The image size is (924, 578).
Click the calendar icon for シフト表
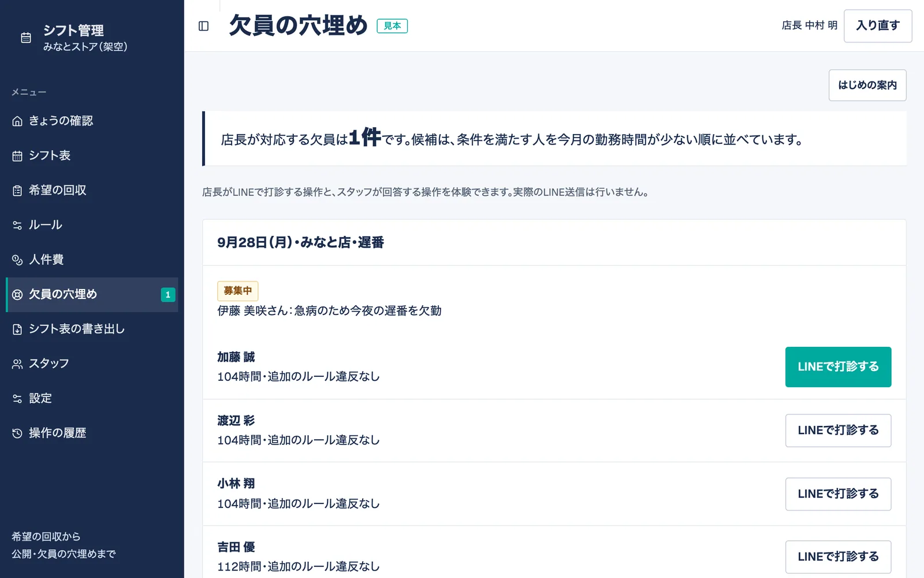coord(17,155)
